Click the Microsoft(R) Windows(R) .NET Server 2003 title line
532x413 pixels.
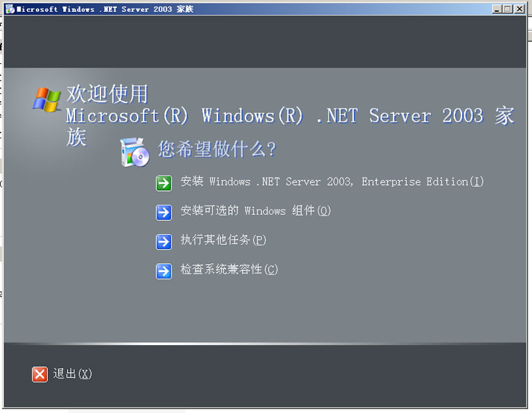(x=290, y=116)
